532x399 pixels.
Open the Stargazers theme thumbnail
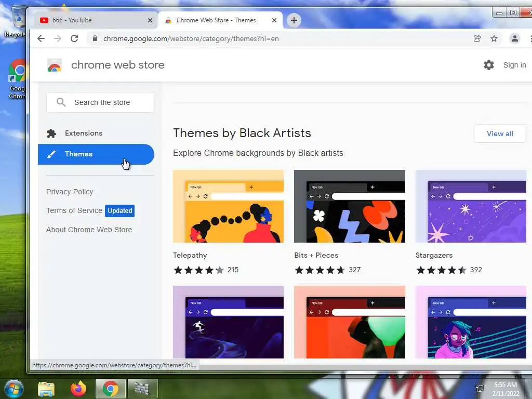pyautogui.click(x=471, y=206)
